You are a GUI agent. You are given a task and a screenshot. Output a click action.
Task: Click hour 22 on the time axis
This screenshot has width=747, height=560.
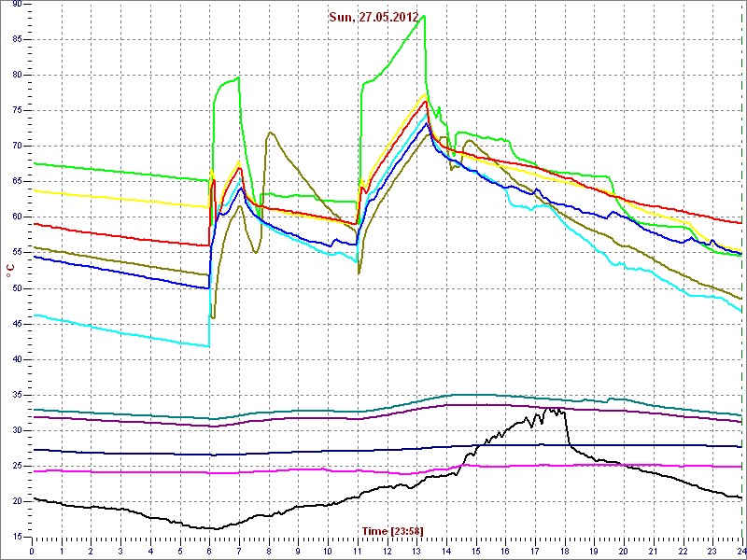683,552
